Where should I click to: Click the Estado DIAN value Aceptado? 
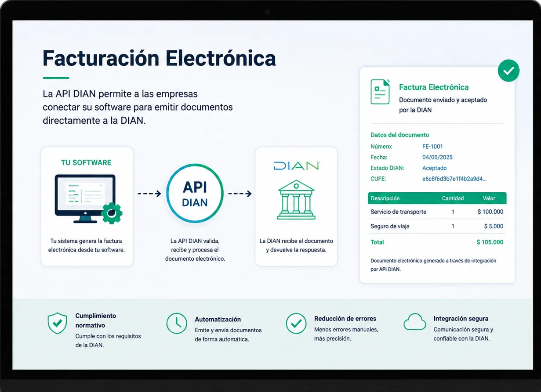pos(435,168)
